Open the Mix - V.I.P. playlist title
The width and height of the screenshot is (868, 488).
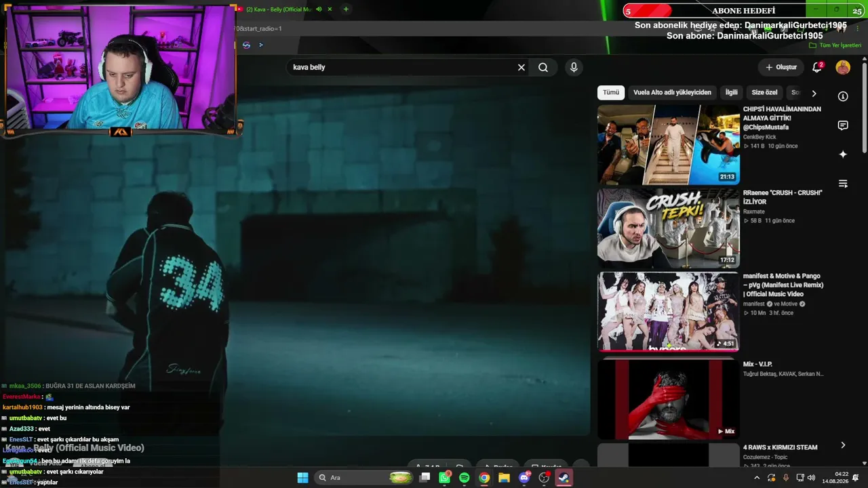[757, 365]
